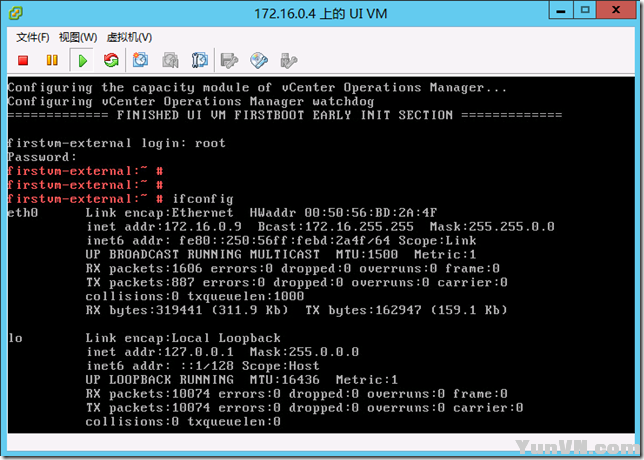Click the 'inet addr:127.0.0.1' text

[x=160, y=352]
